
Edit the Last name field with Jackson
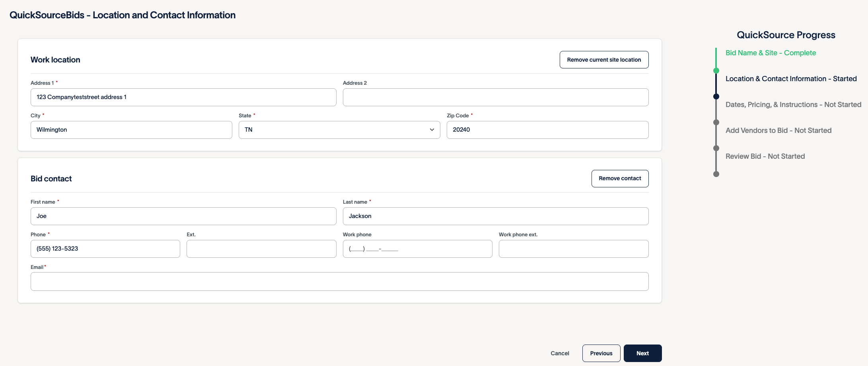point(496,216)
